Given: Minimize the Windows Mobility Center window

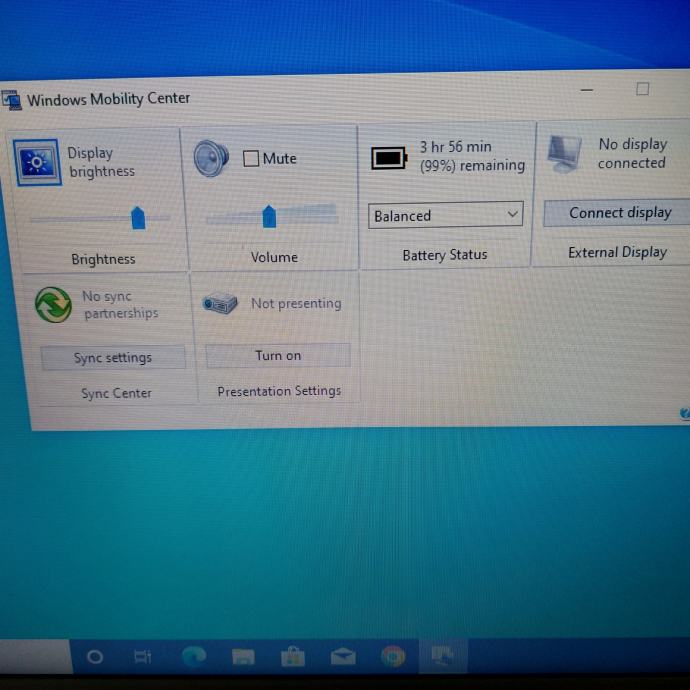Looking at the screenshot, I should tap(587, 90).
